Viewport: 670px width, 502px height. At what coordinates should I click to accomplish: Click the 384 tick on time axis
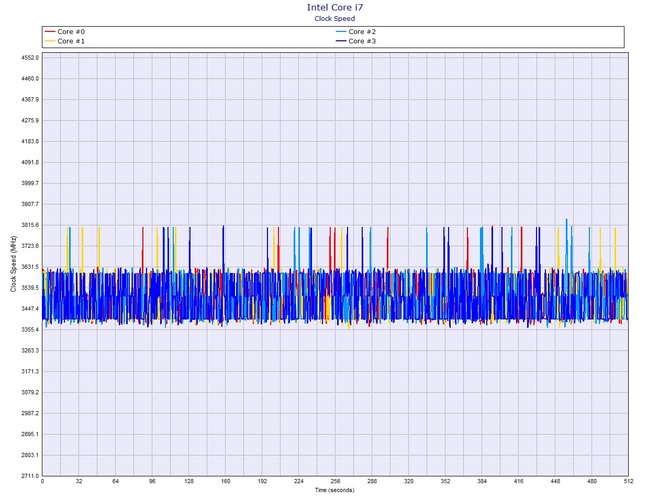[x=482, y=481]
